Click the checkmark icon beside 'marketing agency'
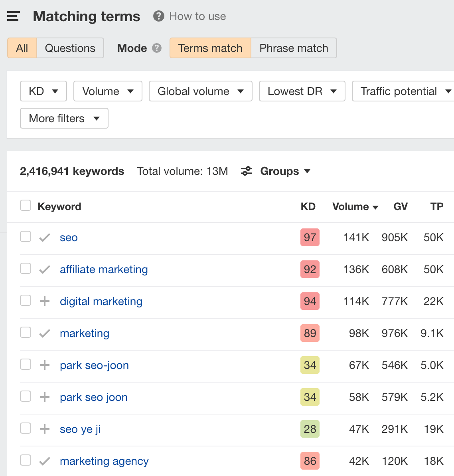The image size is (454, 476). (x=45, y=460)
